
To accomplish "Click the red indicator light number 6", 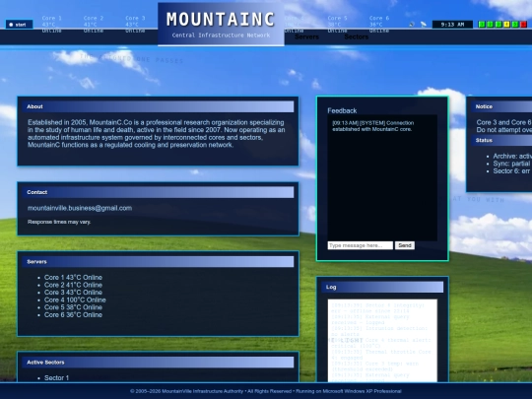I will click(x=523, y=25).
